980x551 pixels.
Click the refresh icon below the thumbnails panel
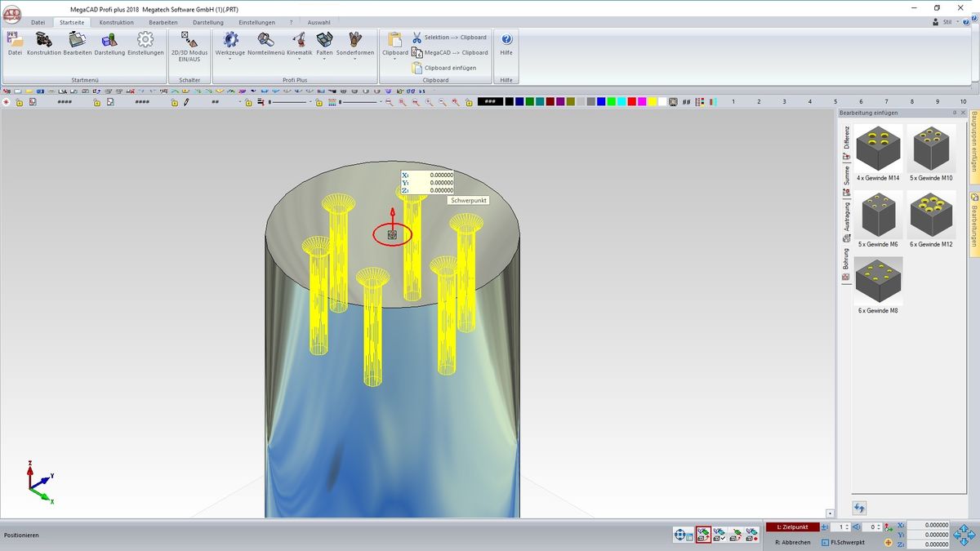[x=860, y=509]
